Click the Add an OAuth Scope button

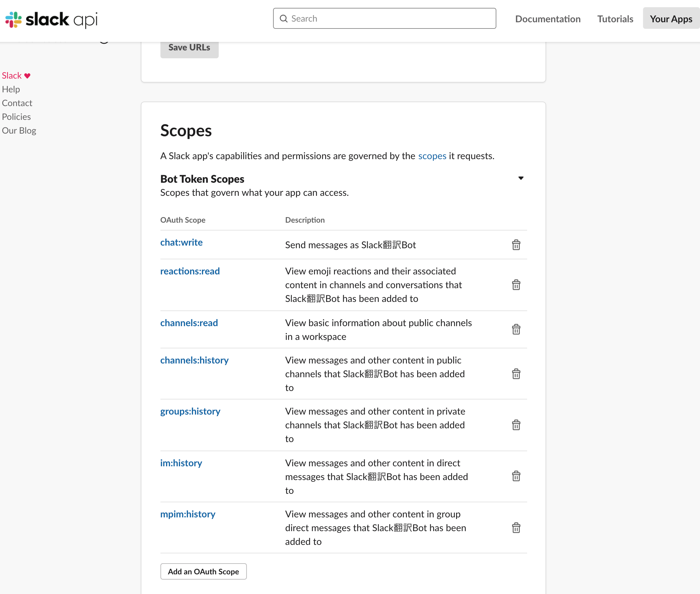[203, 571]
